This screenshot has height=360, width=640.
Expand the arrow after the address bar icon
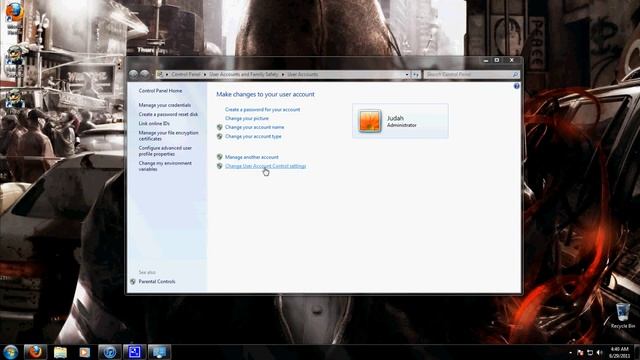[x=167, y=74]
